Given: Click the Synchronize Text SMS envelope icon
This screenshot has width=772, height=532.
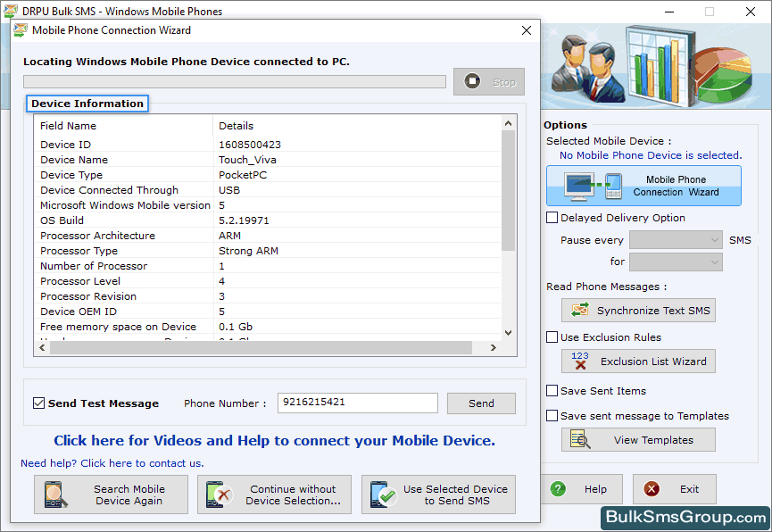Looking at the screenshot, I should coord(580,310).
